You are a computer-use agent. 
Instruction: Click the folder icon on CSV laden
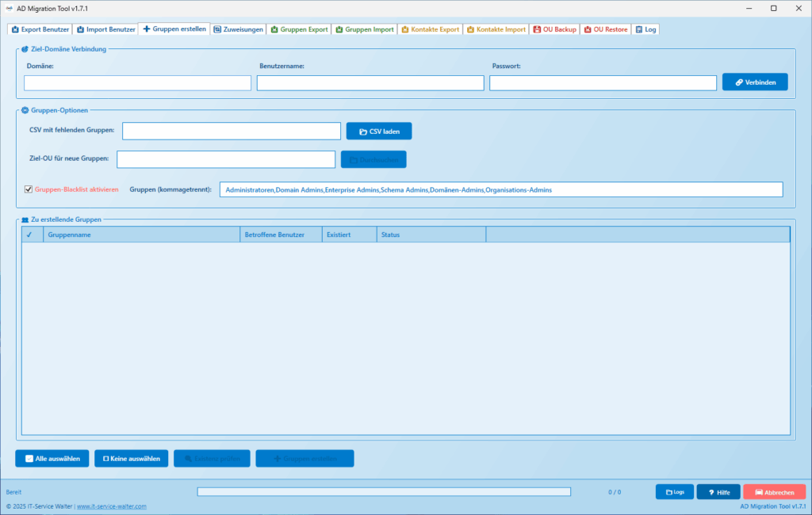click(x=363, y=132)
